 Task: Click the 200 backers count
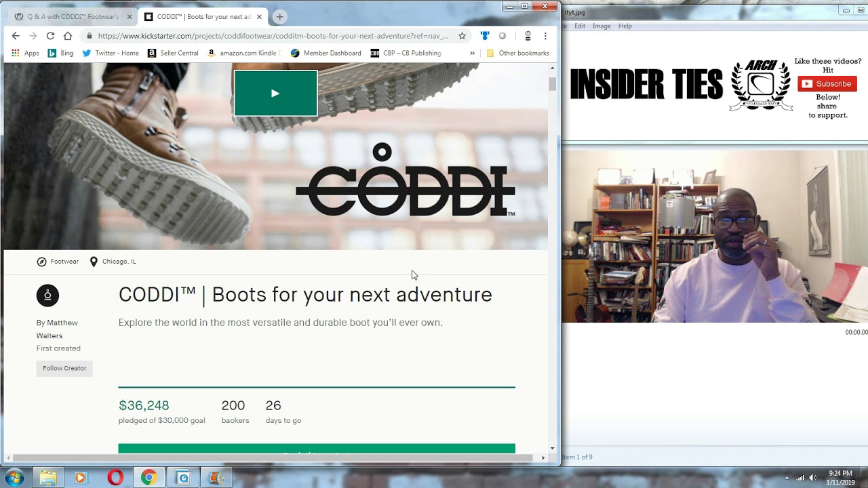[x=233, y=405]
